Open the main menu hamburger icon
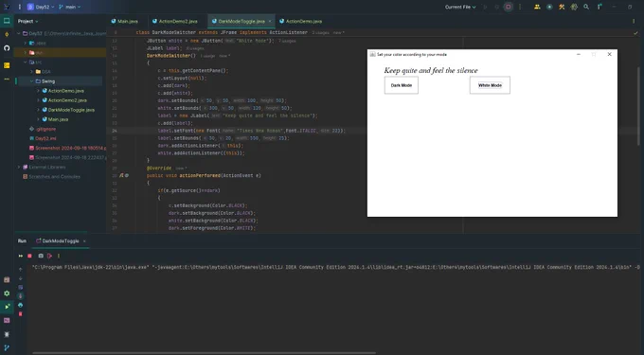644x355 pixels. tap(19, 7)
